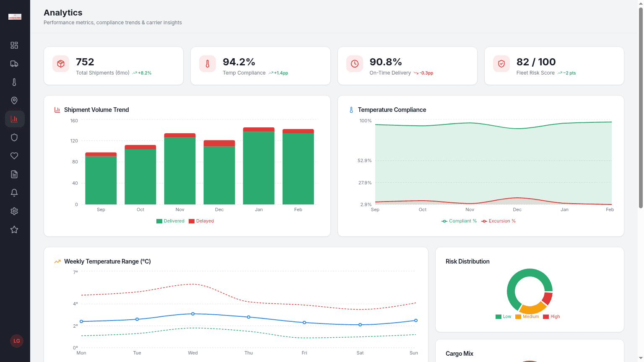Image resolution: width=644 pixels, height=362 pixels.
Task: Click the Shipment Volume Trend title
Action: (x=96, y=110)
